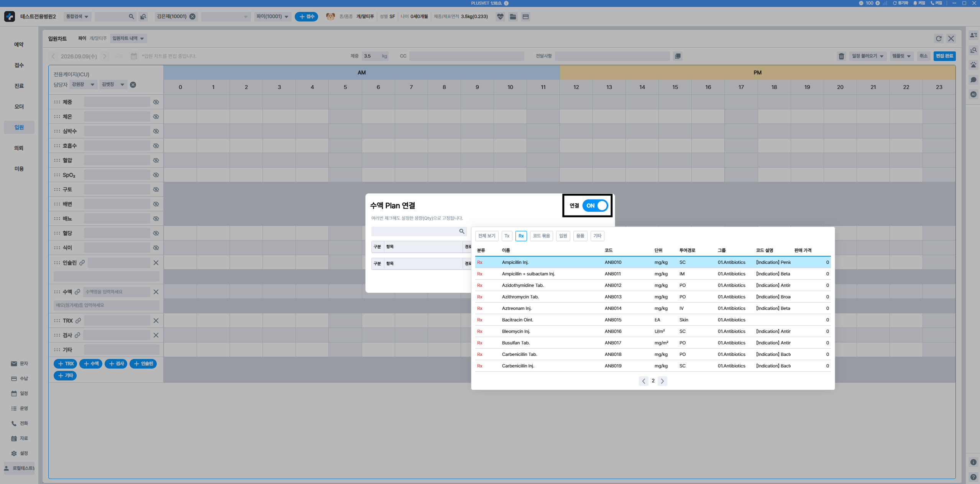Open the 템플릿 dropdown

(x=901, y=56)
